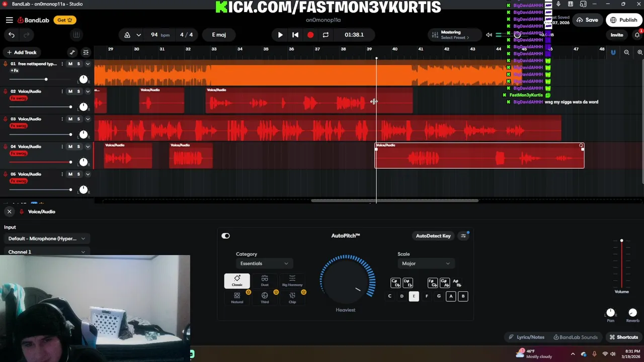Solo track 05 Voice/Audio
The height and width of the screenshot is (362, 644).
(x=78, y=174)
